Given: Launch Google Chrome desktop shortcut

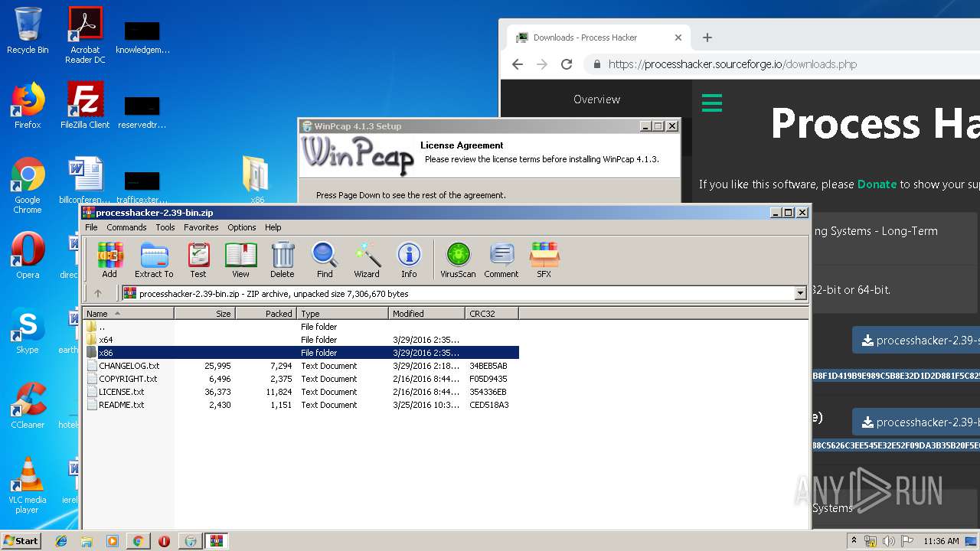Looking at the screenshot, I should point(28,186).
